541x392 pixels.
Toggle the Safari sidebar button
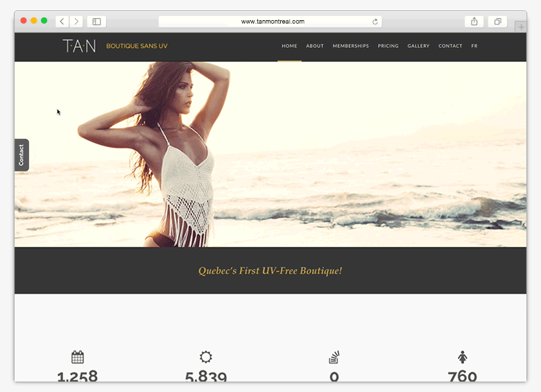pos(96,22)
